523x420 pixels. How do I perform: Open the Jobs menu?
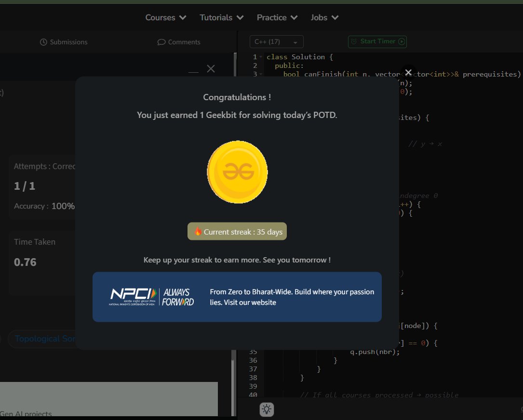(324, 17)
